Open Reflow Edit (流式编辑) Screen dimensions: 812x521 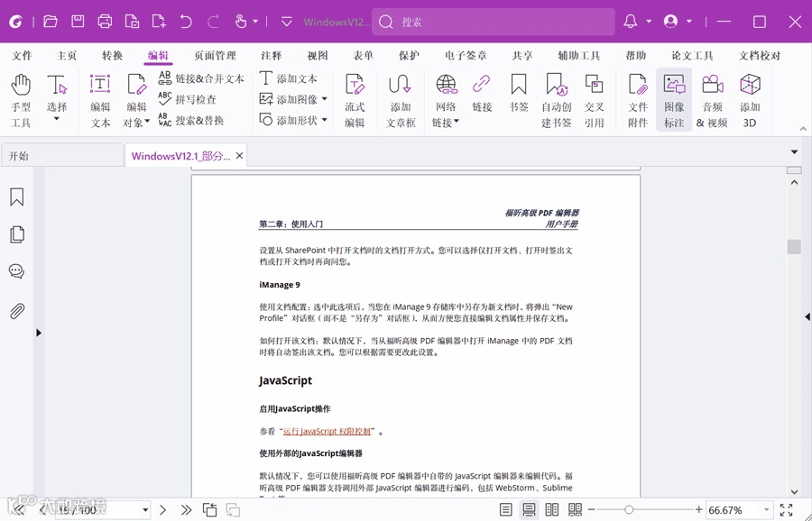pyautogui.click(x=355, y=100)
